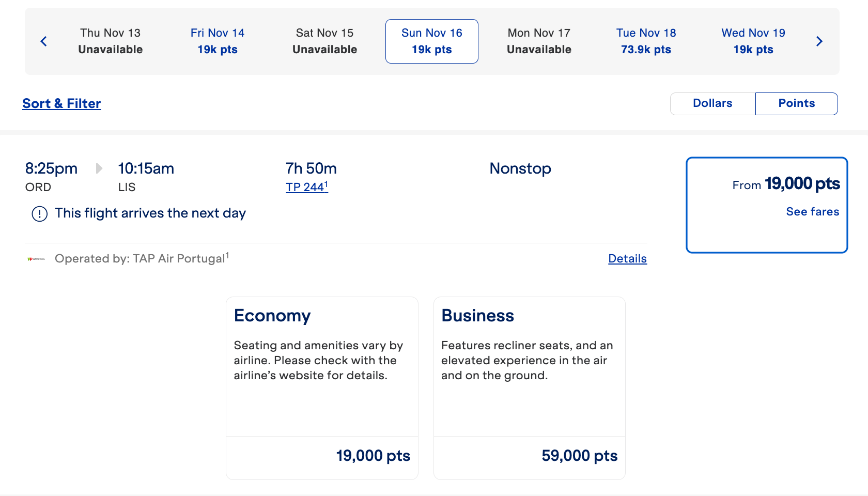The width and height of the screenshot is (868, 496).
Task: Switch fare display to Dollars
Action: [x=712, y=103]
